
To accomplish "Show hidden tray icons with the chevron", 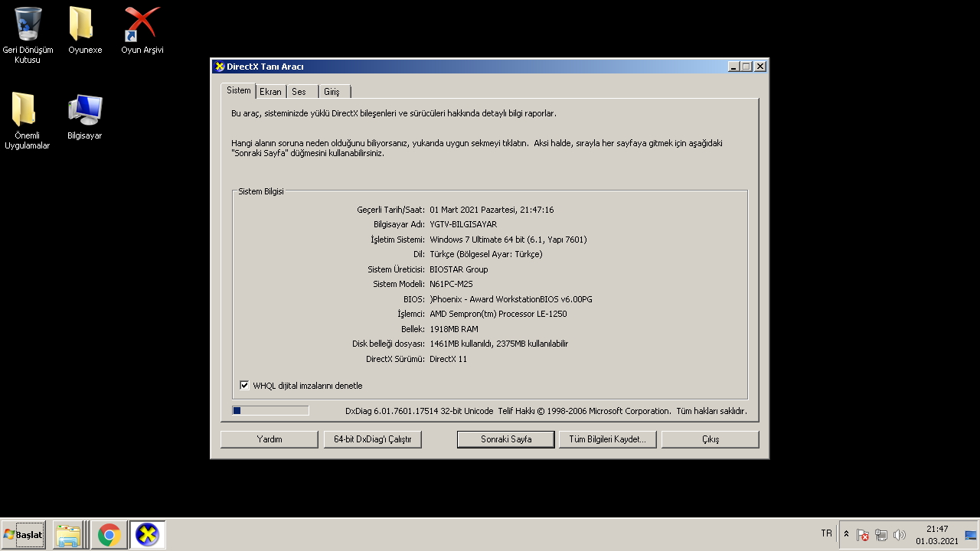I will (846, 534).
